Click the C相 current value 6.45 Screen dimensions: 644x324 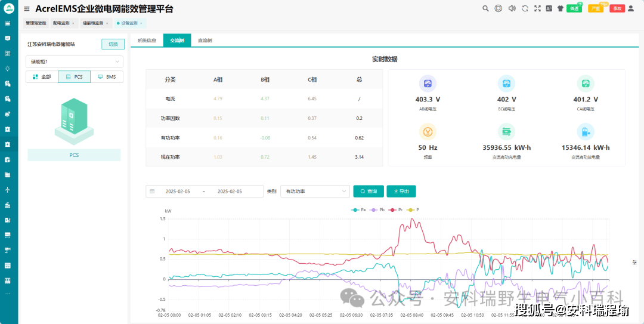pos(312,99)
